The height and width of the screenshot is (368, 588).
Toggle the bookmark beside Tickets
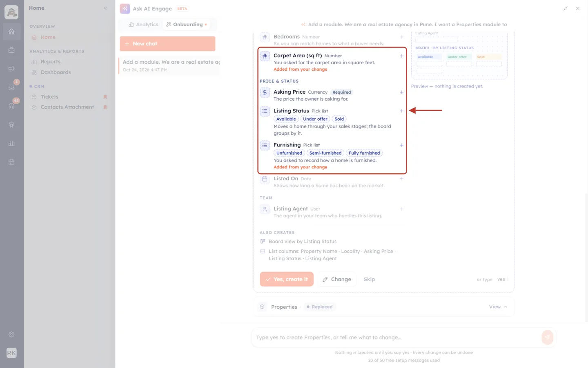[x=105, y=97]
